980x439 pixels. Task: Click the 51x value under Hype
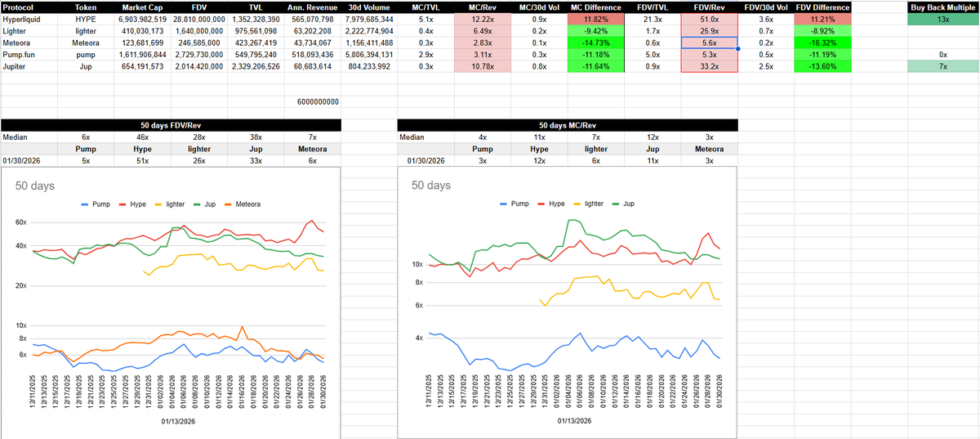142,162
